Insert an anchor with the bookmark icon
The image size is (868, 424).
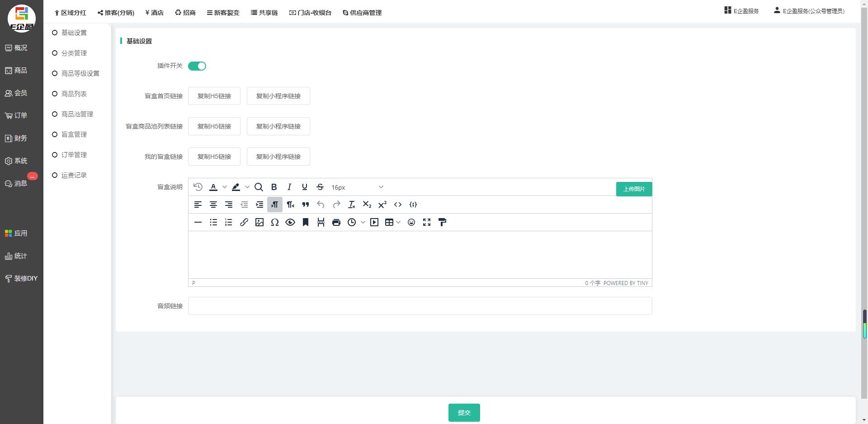(x=306, y=222)
